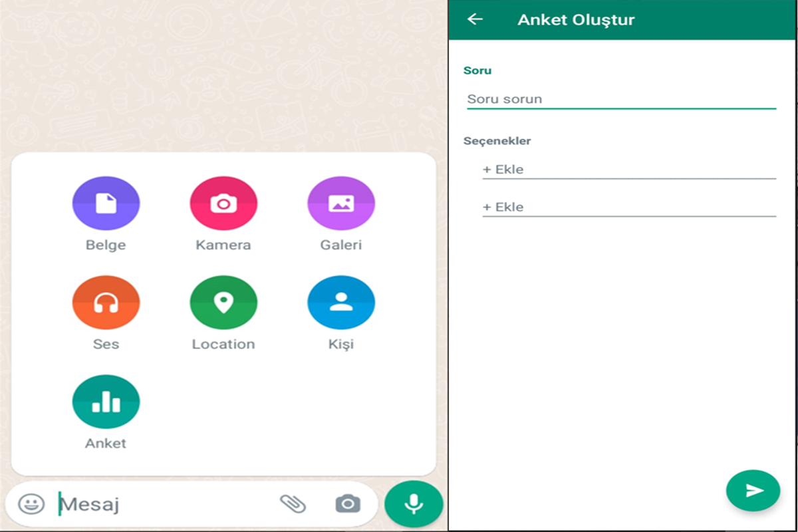Select the Belge attachment icon

pos(106,203)
